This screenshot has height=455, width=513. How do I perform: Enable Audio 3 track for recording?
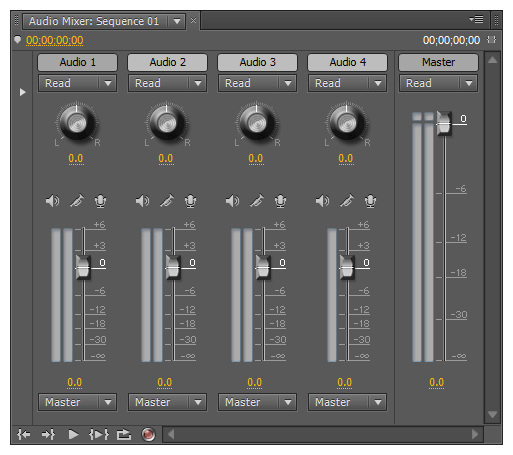(280, 201)
